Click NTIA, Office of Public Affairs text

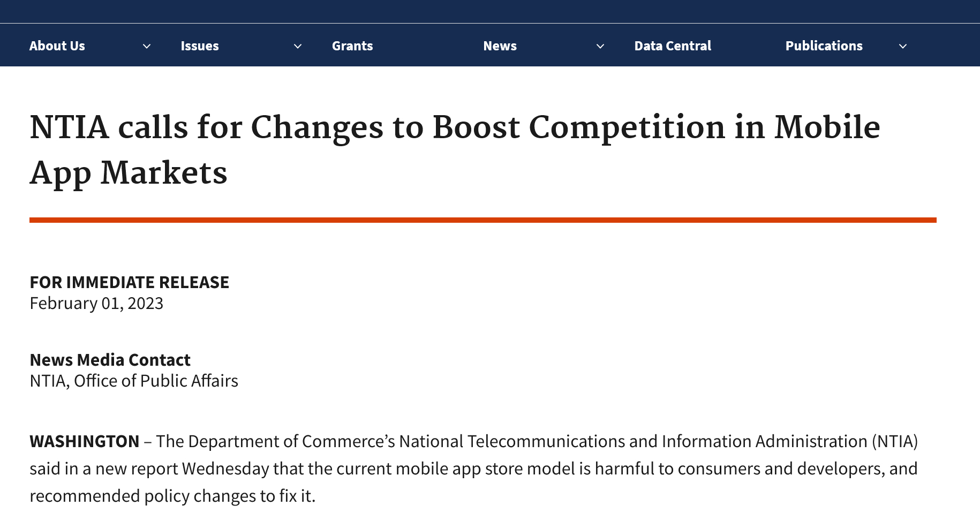click(134, 381)
